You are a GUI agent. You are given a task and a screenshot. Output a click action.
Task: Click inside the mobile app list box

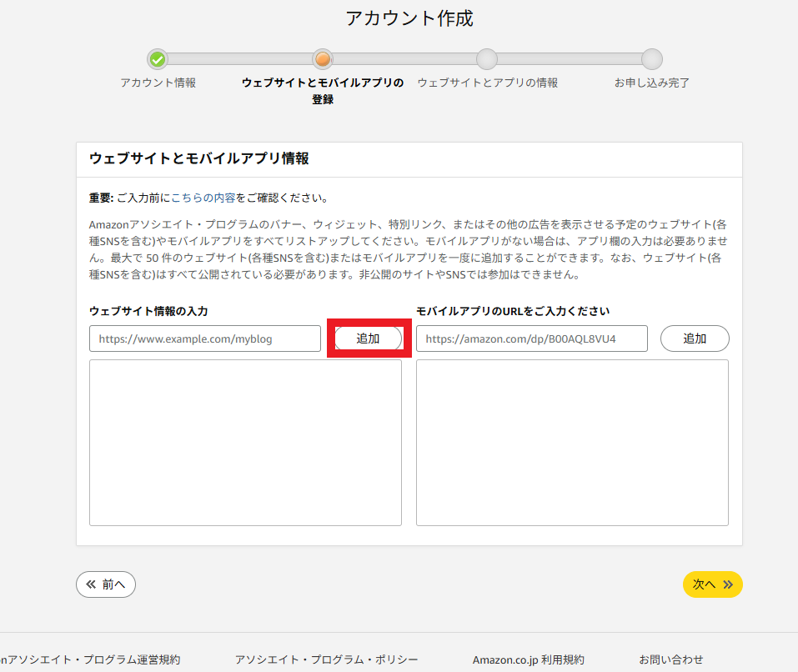pyautogui.click(x=572, y=442)
